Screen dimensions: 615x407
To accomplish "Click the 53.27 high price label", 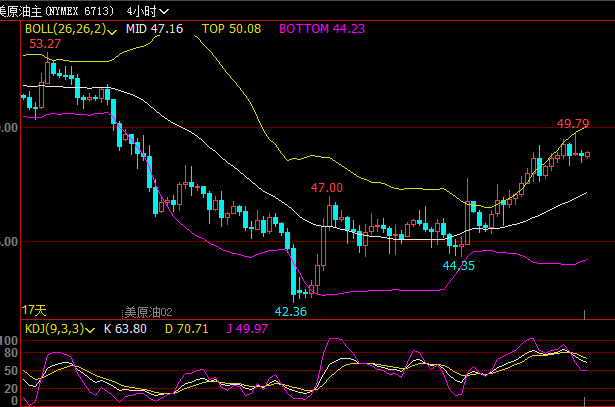I will pos(45,44).
